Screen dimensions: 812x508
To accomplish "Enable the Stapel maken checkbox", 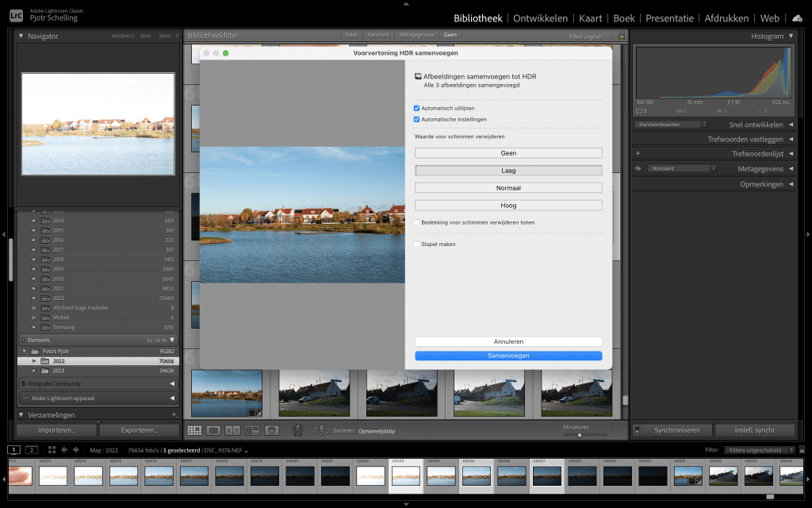I will coord(416,244).
